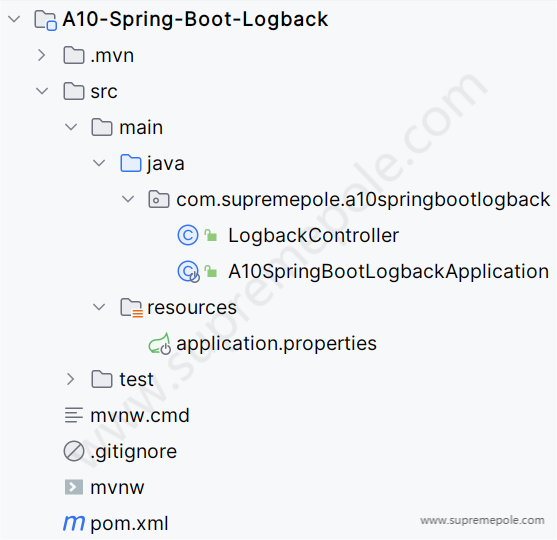Select the LogbackController class
This screenshot has width=557, height=540.
click(313, 236)
